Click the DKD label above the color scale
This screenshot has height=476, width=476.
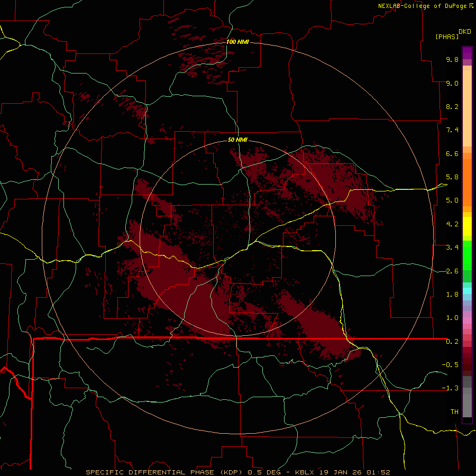(464, 32)
